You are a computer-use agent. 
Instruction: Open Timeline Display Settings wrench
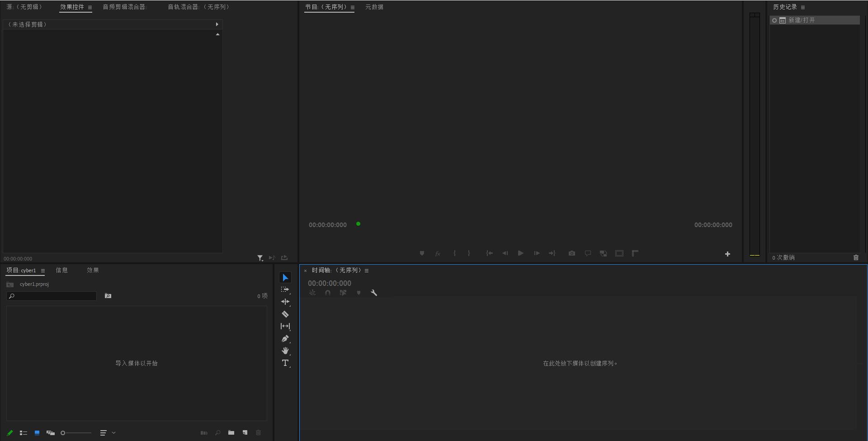coord(374,293)
